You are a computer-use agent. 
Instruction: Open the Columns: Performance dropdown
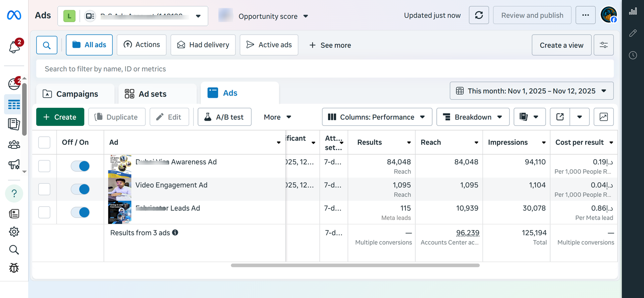click(x=377, y=117)
